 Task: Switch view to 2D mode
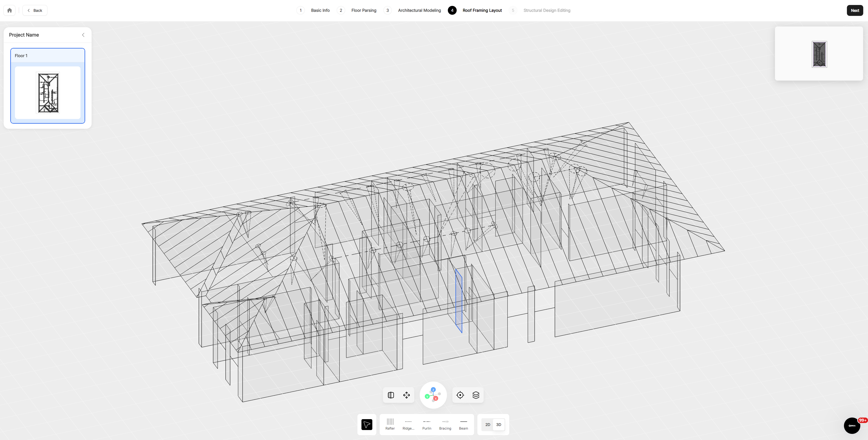click(488, 425)
